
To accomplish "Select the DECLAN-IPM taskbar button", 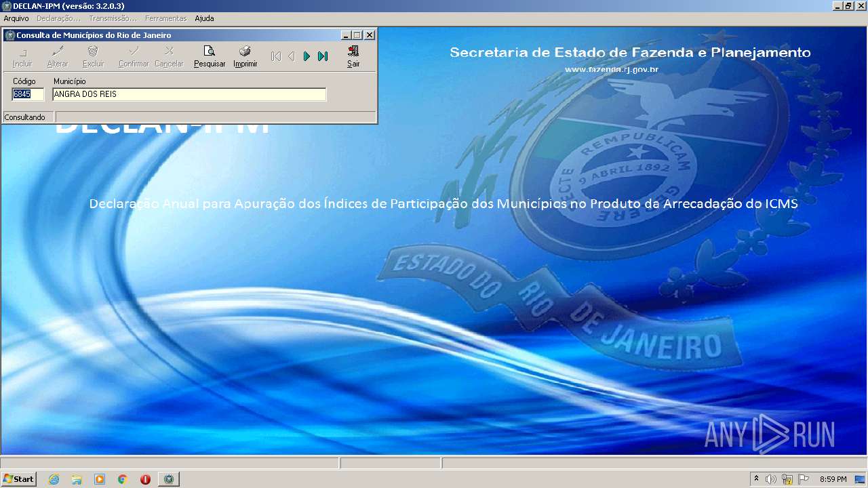I will tap(169, 479).
